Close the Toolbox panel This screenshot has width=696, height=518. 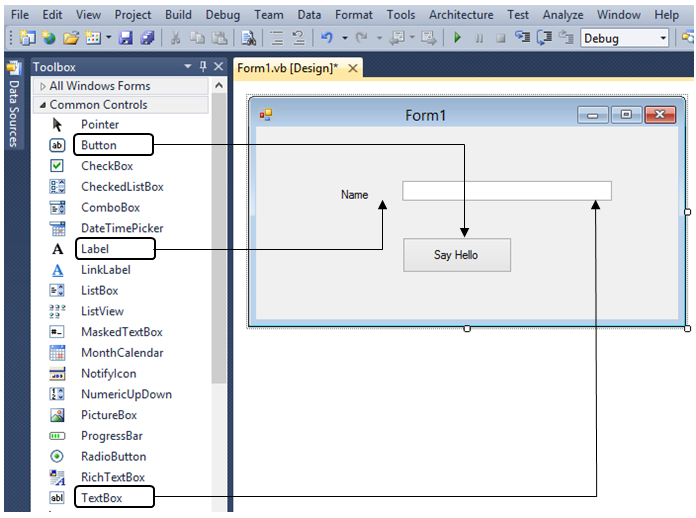coord(218,66)
